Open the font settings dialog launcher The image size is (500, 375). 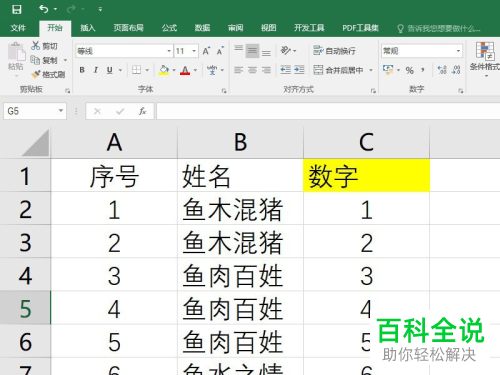[224, 91]
